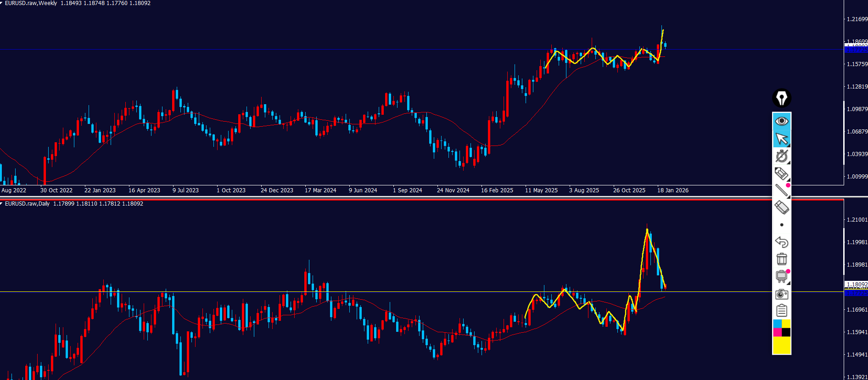The height and width of the screenshot is (380, 868).
Task: Toggle annotation visibility with the eye icon
Action: 781,121
